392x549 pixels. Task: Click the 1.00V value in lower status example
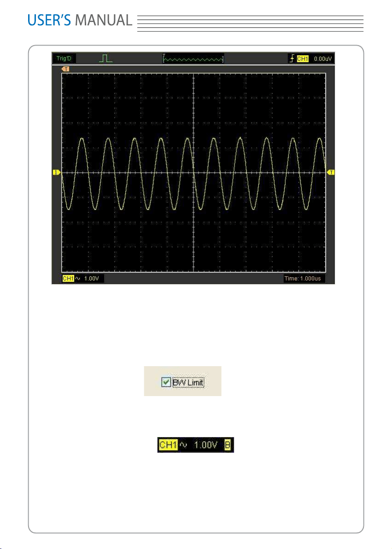pyautogui.click(x=205, y=445)
